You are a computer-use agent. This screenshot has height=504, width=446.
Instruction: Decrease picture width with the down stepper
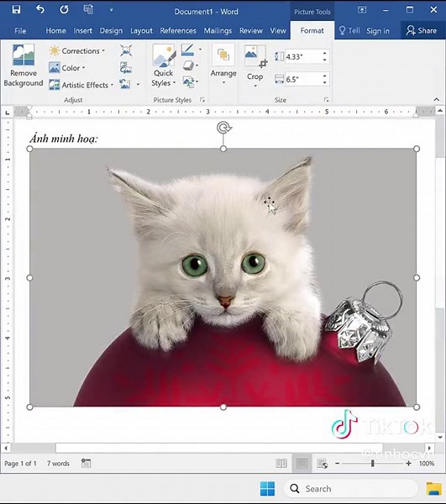[325, 82]
